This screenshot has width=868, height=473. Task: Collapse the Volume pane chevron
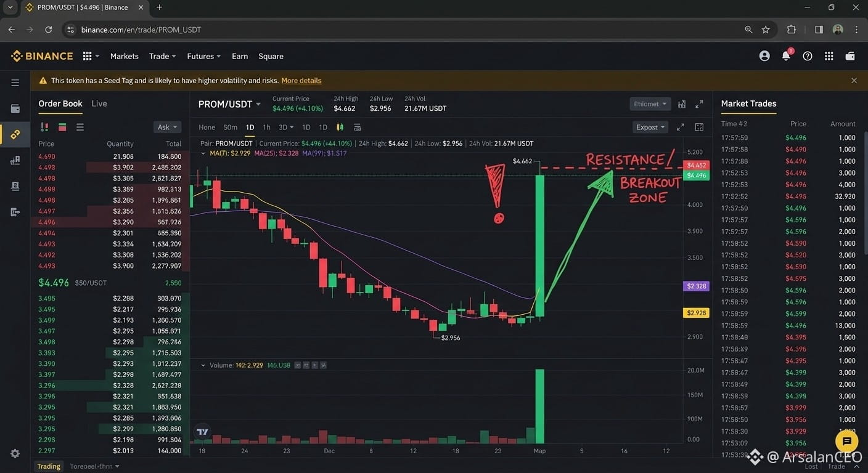point(203,365)
